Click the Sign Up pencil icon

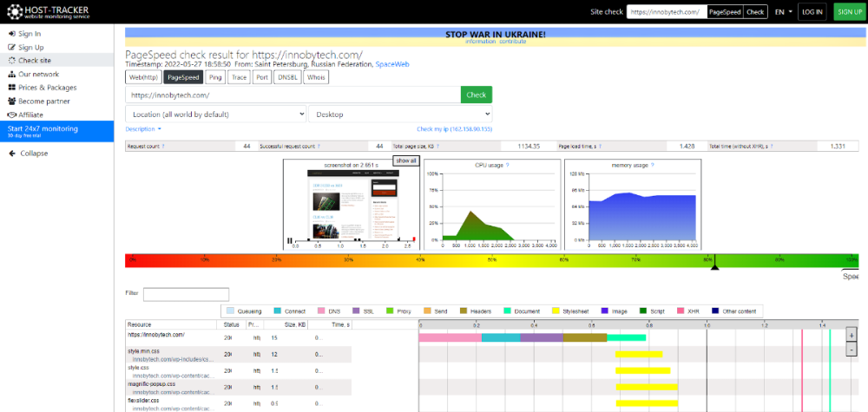tap(11, 47)
